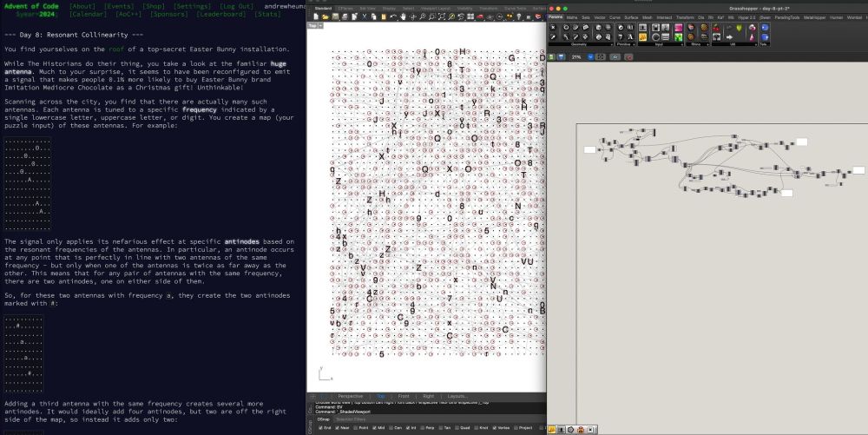Click the red car icon in Rhino toolbar
Image resolution: width=868 pixels, height=435 pixels.
point(480,17)
